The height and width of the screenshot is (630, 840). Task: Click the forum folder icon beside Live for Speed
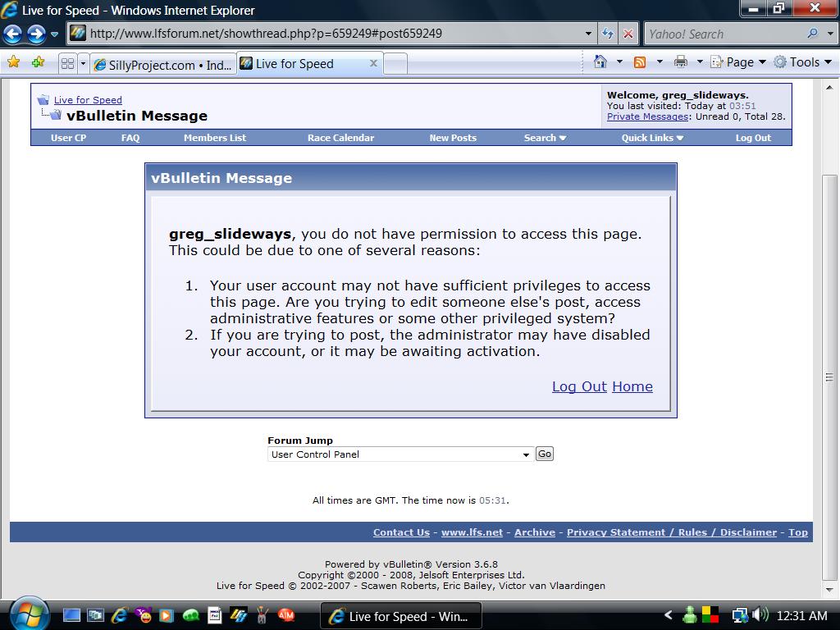43,99
